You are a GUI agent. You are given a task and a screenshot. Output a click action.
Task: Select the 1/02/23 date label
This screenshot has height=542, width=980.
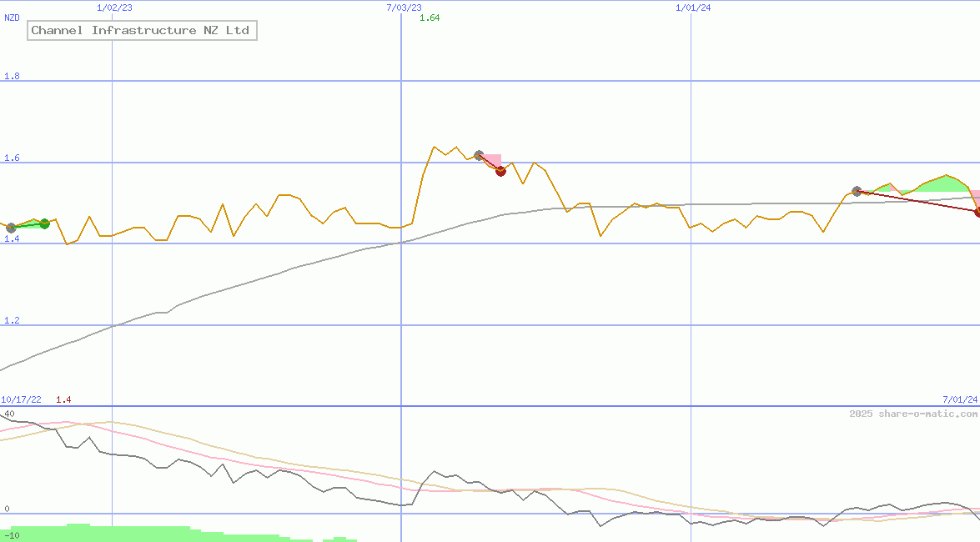(114, 8)
